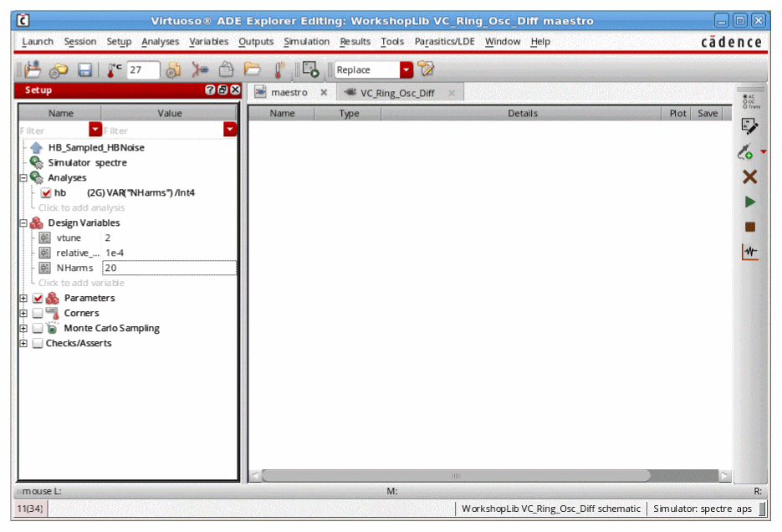The image size is (782, 532).
Task: Open the Value filter dropdown arrow
Action: 229,129
